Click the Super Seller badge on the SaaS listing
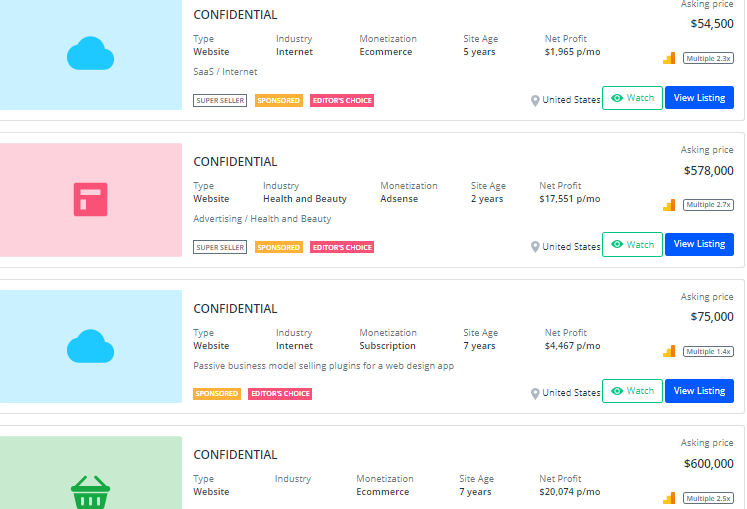Viewport: 747px width, 509px height. pyautogui.click(x=220, y=101)
